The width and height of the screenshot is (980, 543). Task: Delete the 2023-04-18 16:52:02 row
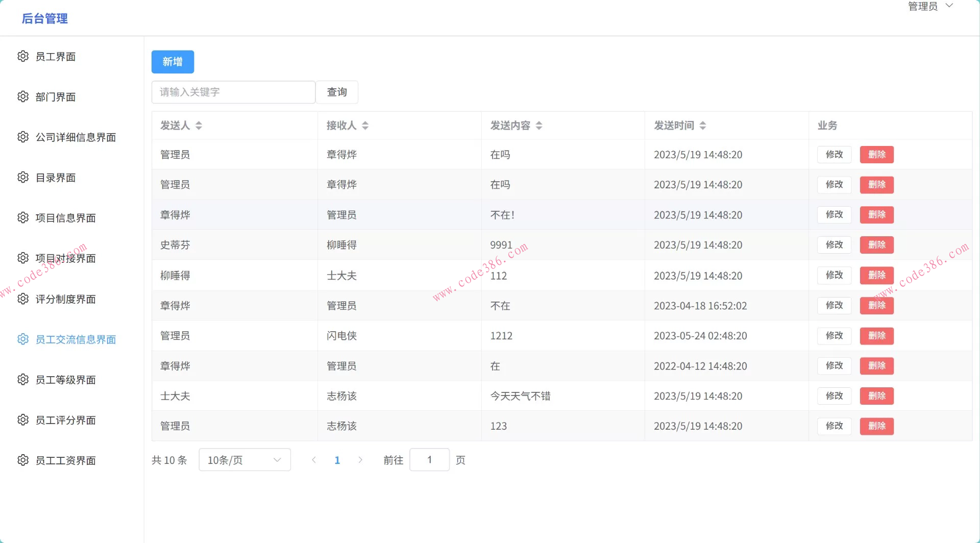point(877,305)
